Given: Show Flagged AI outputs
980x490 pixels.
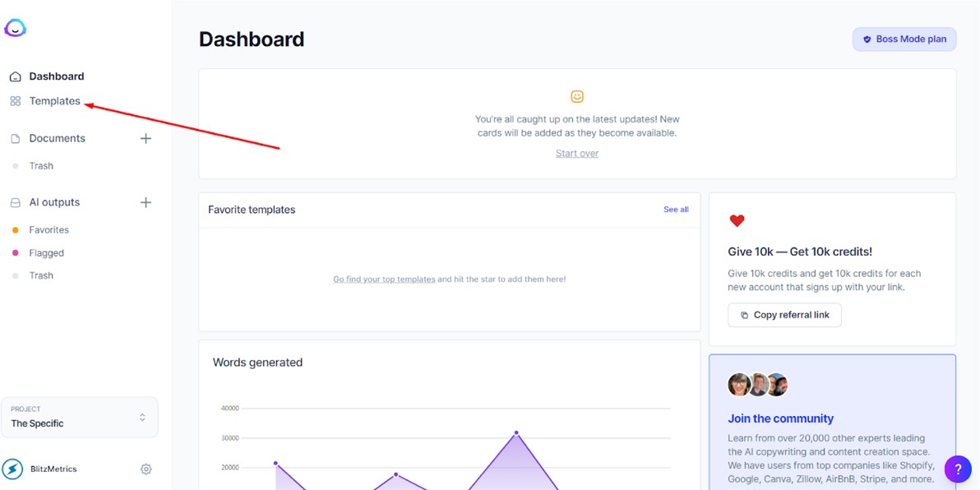Looking at the screenshot, I should [46, 253].
